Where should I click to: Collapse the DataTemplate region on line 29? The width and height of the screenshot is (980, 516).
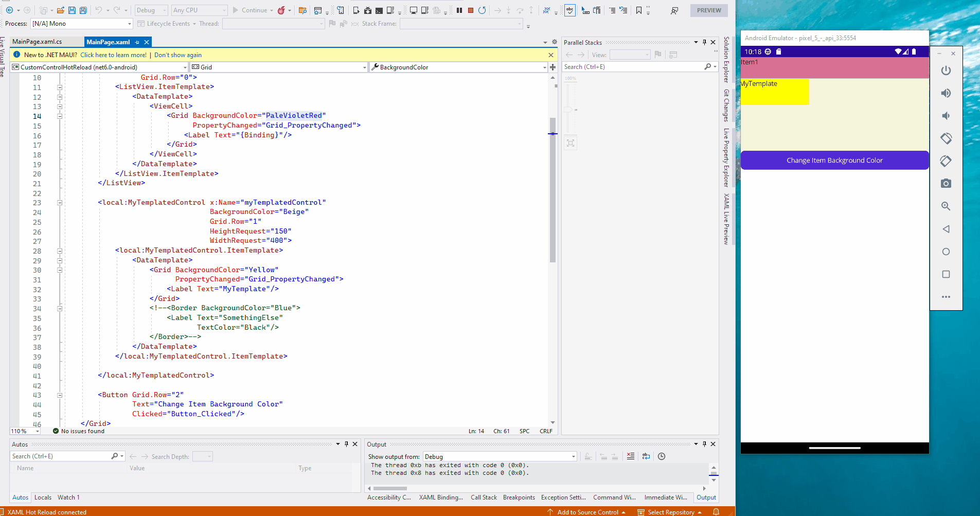point(60,260)
